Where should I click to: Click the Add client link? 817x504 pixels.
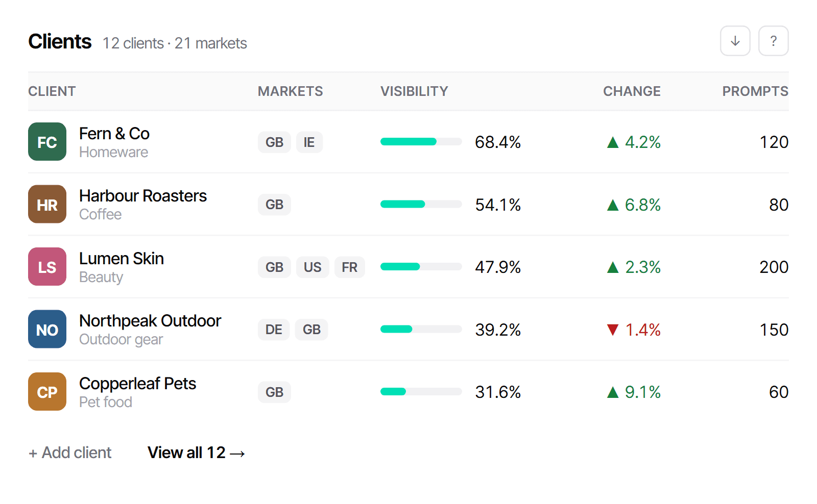pyautogui.click(x=70, y=452)
